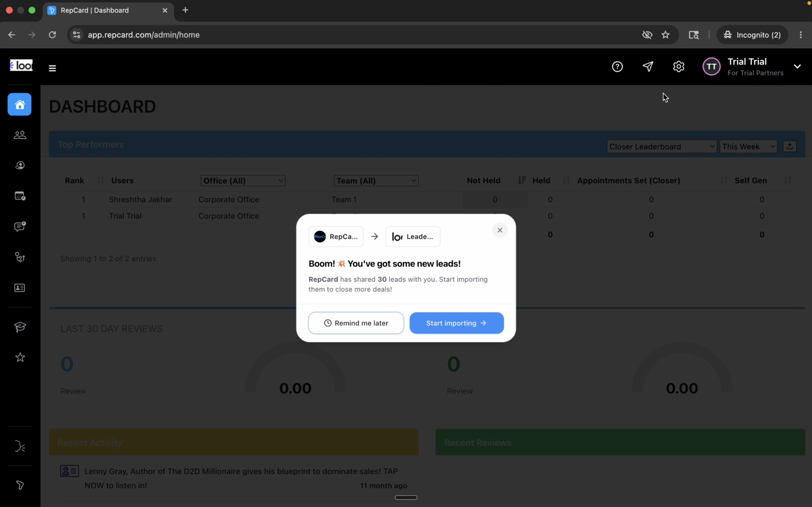Open the graduation cap training sidebar icon

(x=20, y=327)
